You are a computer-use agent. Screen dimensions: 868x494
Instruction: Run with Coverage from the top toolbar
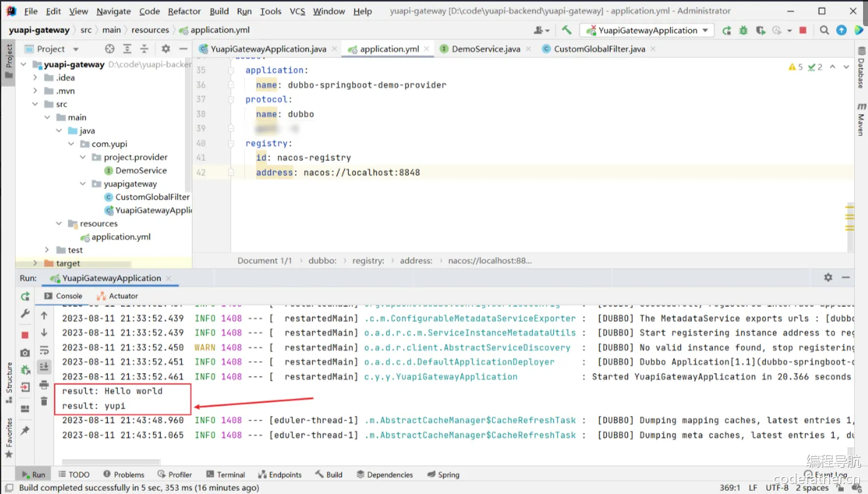[x=760, y=30]
